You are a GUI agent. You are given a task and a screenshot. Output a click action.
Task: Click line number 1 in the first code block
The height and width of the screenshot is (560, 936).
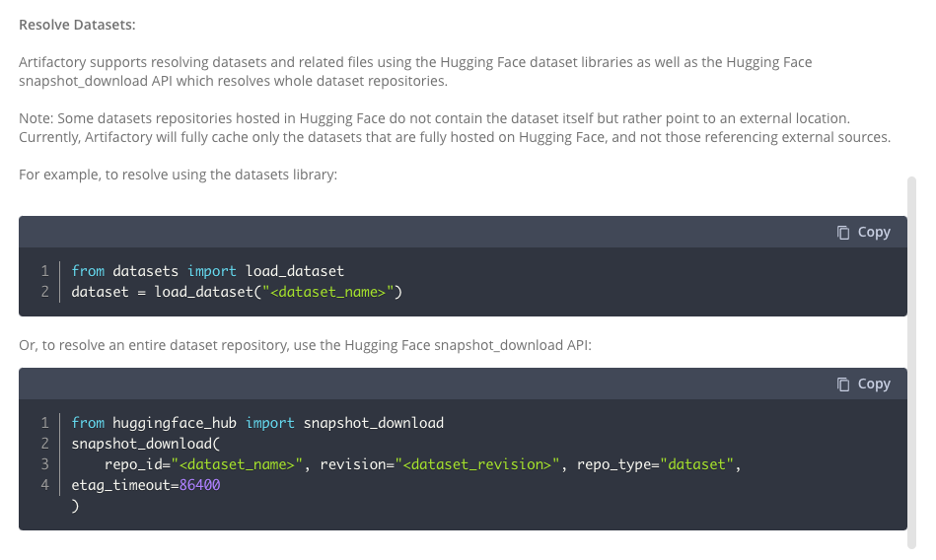pos(44,271)
